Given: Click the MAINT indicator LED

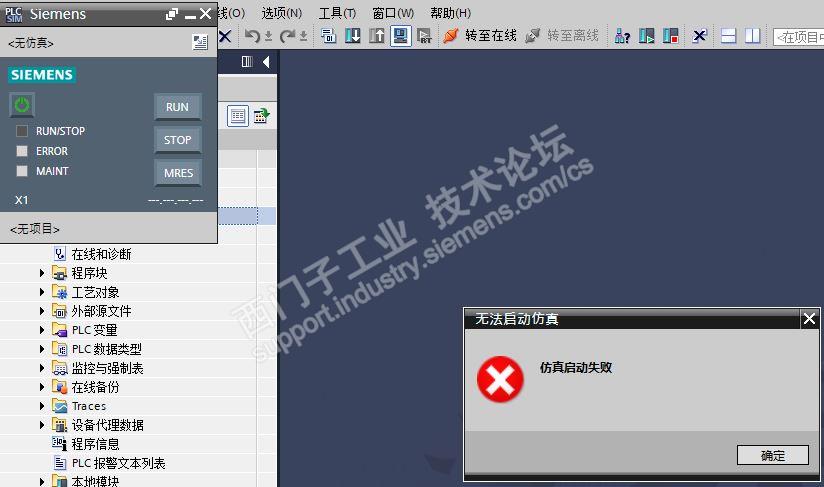Looking at the screenshot, I should tap(22, 171).
